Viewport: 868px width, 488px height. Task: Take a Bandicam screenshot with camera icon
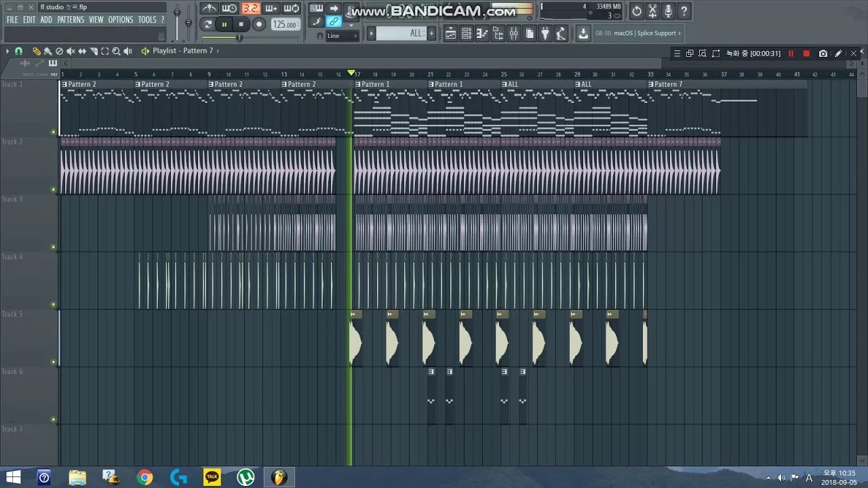click(823, 54)
